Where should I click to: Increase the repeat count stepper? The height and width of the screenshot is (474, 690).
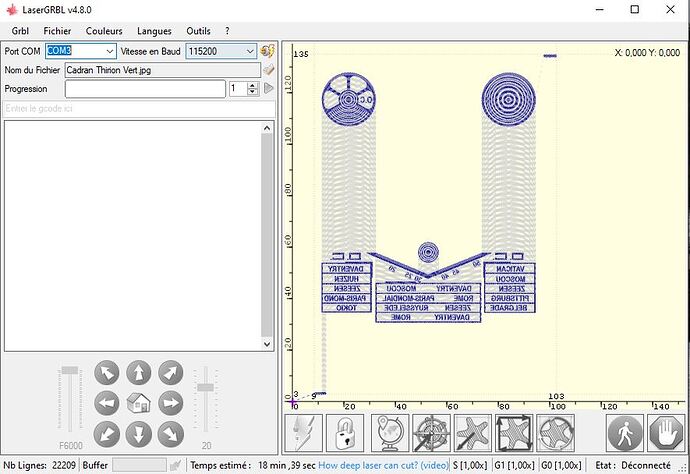click(253, 85)
